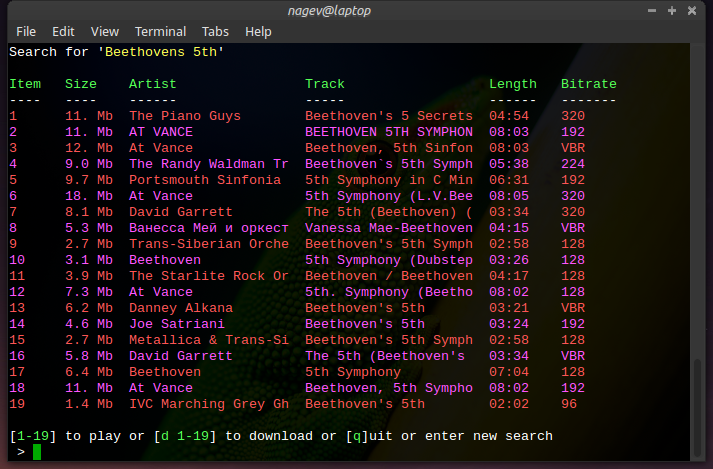Click the '[d 1-19]' download hint
This screenshot has width=713, height=469.
(185, 436)
